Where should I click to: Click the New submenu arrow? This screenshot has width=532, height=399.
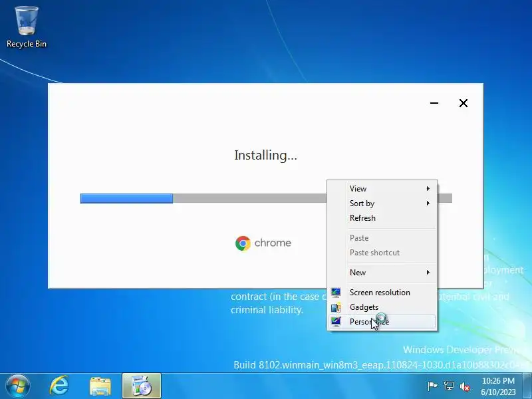coord(428,272)
